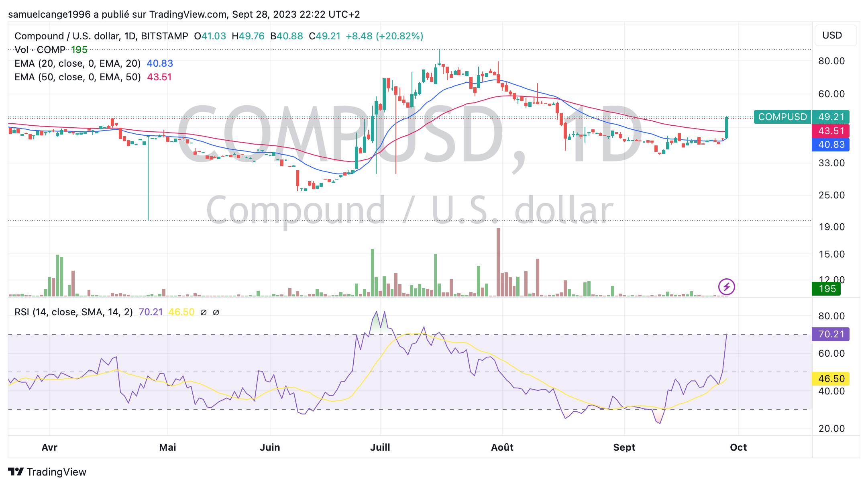Viewport: 868px width, 486px height.
Task: Select the EMA 20 indicator legend
Action: tap(77, 63)
